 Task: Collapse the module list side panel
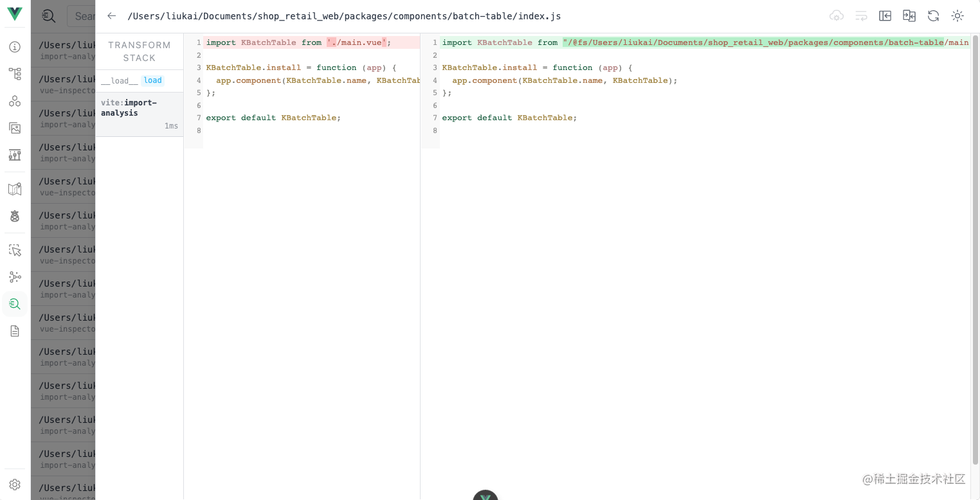point(885,15)
